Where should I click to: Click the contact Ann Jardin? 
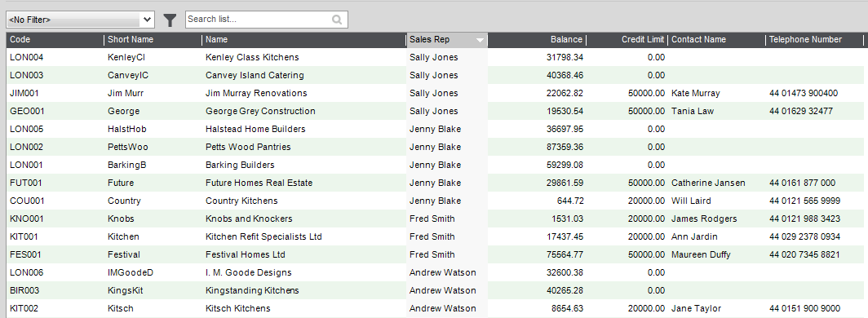pos(694,236)
